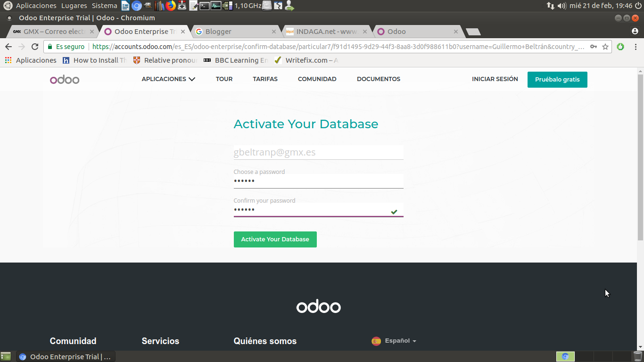Screen dimensions: 644x362
Task: Click the white Odoo logo in the footer
Action: tap(319, 307)
